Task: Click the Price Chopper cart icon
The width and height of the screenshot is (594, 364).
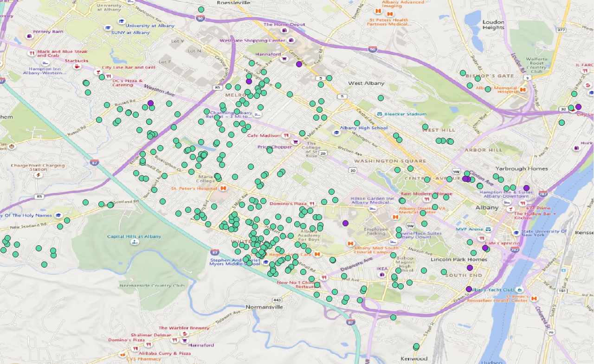Action: 295,142
